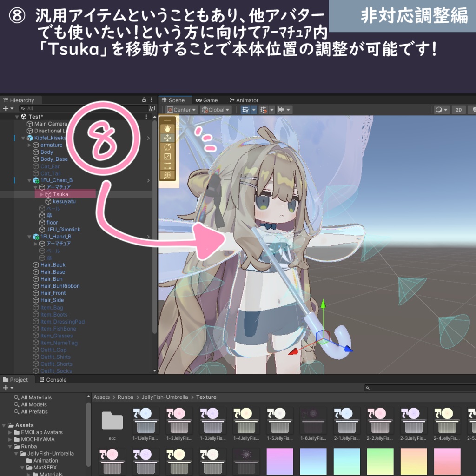Click the snap increment ruler icon
Image resolution: width=476 pixels, height=476 pixels.
(281, 110)
